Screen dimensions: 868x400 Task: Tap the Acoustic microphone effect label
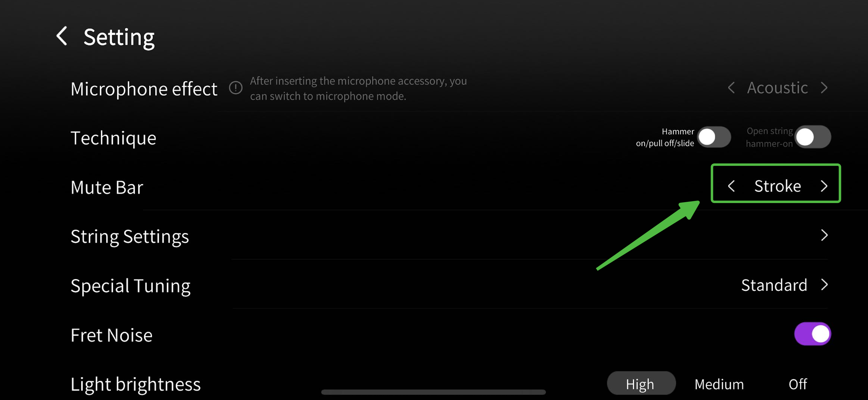click(777, 88)
